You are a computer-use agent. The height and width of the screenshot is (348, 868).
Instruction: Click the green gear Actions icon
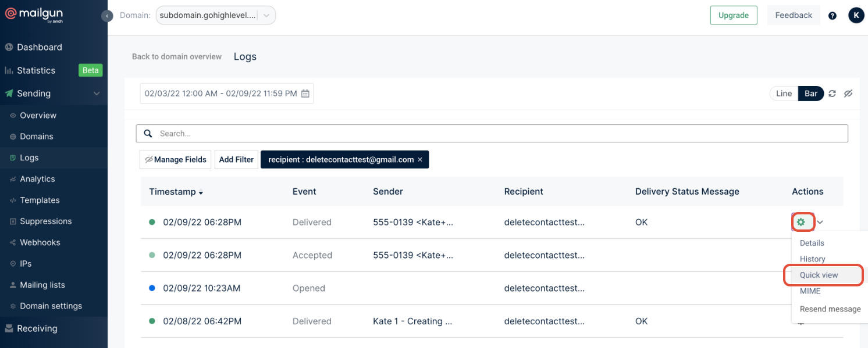pos(801,222)
